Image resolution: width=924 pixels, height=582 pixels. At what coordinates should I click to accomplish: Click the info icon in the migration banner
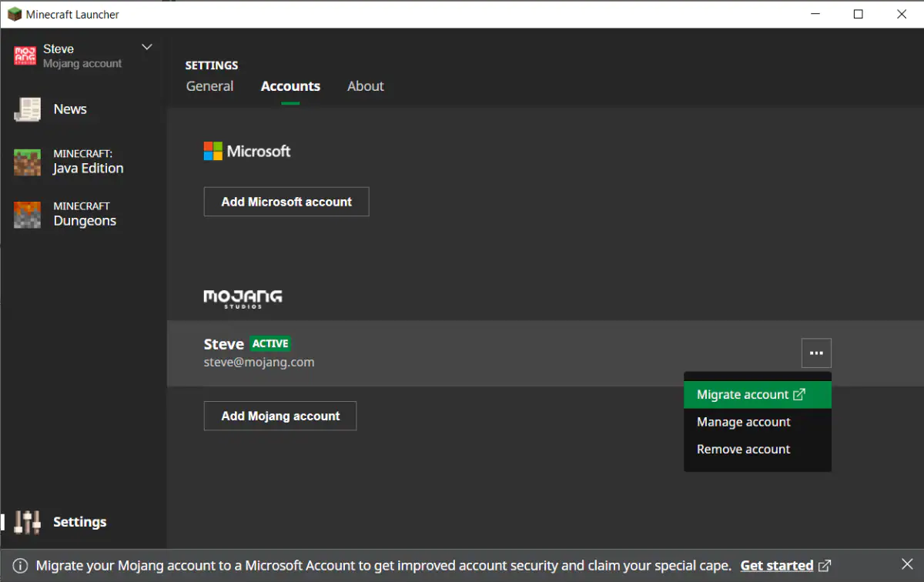point(21,566)
